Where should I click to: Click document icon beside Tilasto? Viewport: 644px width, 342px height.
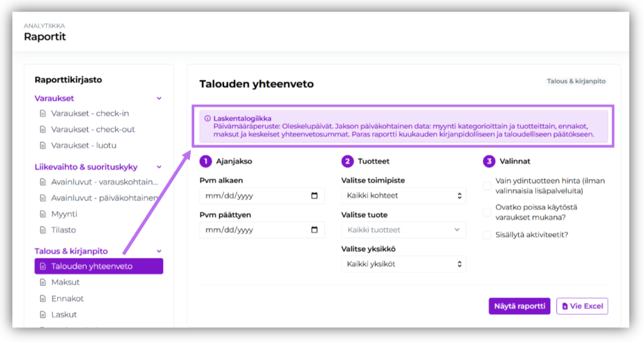[43, 229]
